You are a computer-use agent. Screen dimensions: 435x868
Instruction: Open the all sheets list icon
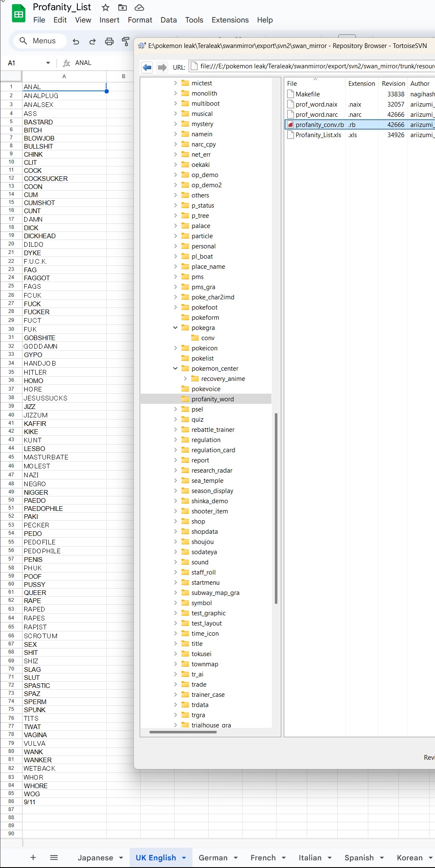(54, 857)
